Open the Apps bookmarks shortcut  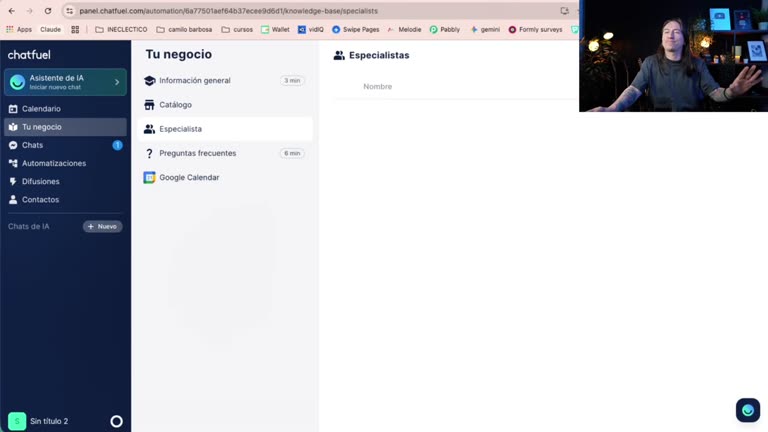(x=19, y=29)
